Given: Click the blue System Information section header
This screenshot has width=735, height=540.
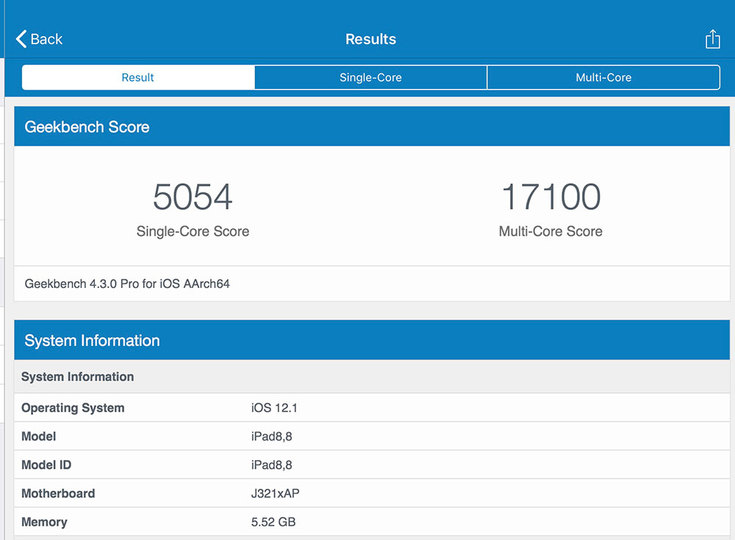Looking at the screenshot, I should [x=372, y=340].
